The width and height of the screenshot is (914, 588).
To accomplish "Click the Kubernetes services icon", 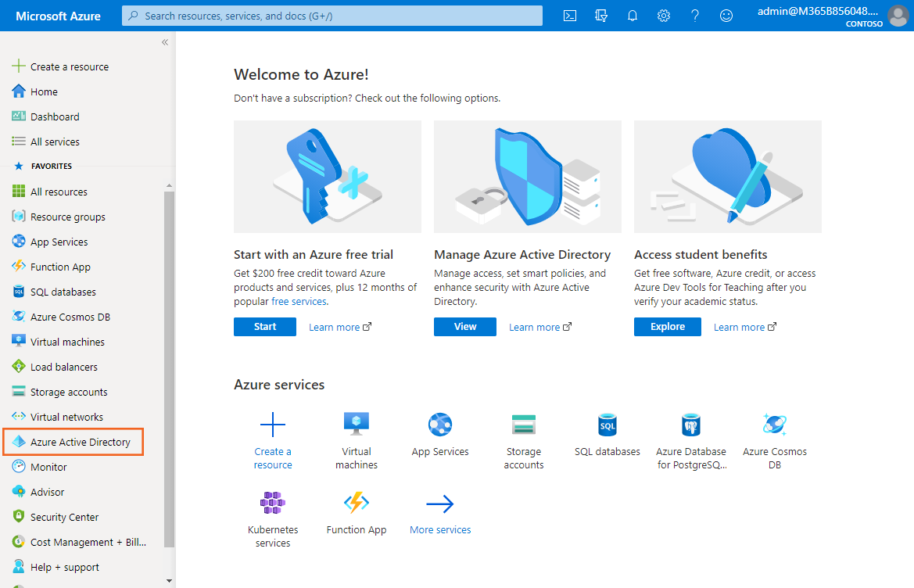I will click(x=273, y=502).
